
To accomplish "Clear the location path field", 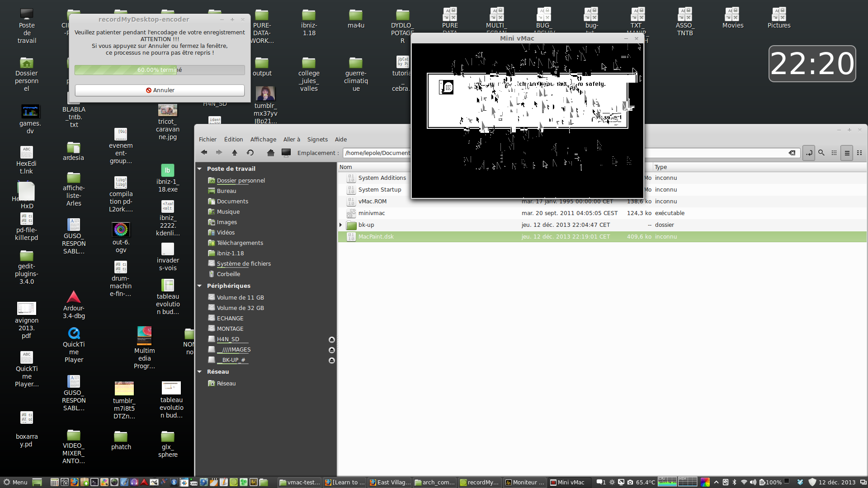I will click(792, 153).
